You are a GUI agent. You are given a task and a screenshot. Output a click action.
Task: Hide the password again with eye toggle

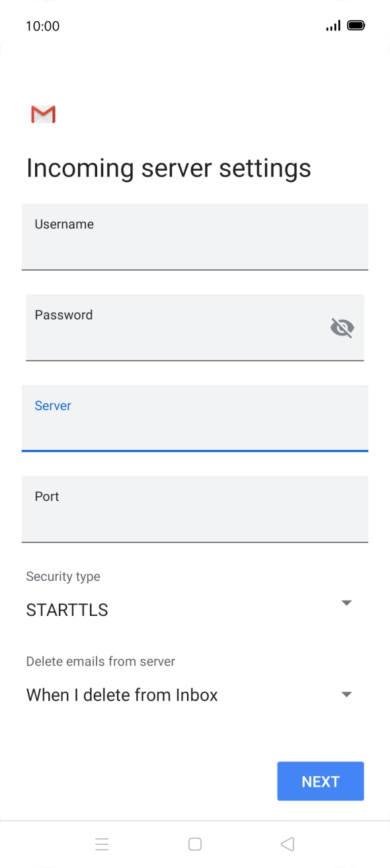coord(341,327)
